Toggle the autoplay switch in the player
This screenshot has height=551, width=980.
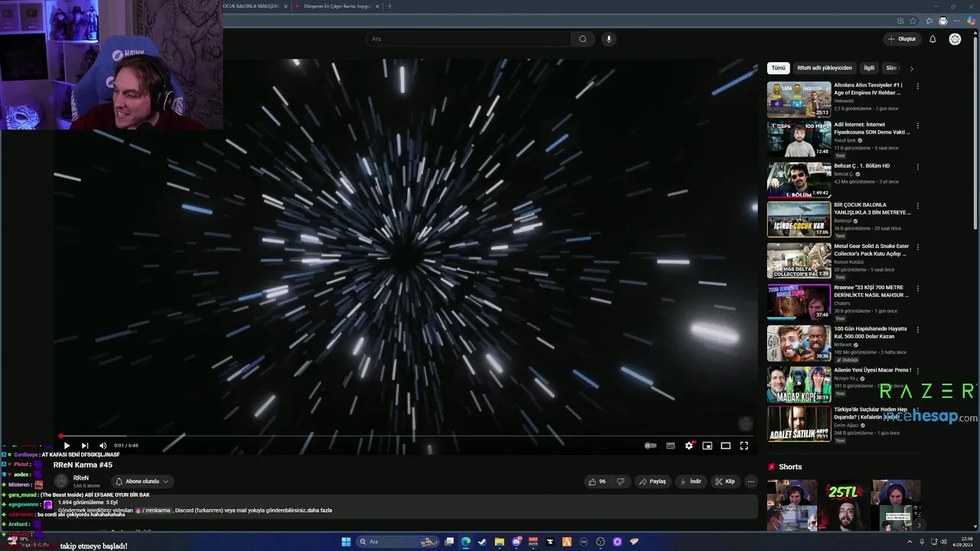pyautogui.click(x=651, y=445)
